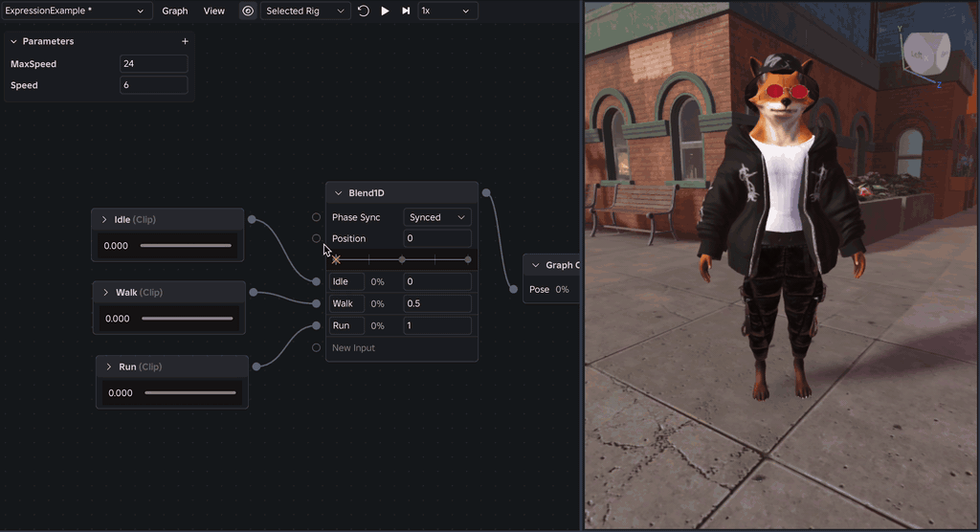Open the ExpressionExample graph dropdown
Screen dimensions: 980x532
[x=77, y=11]
